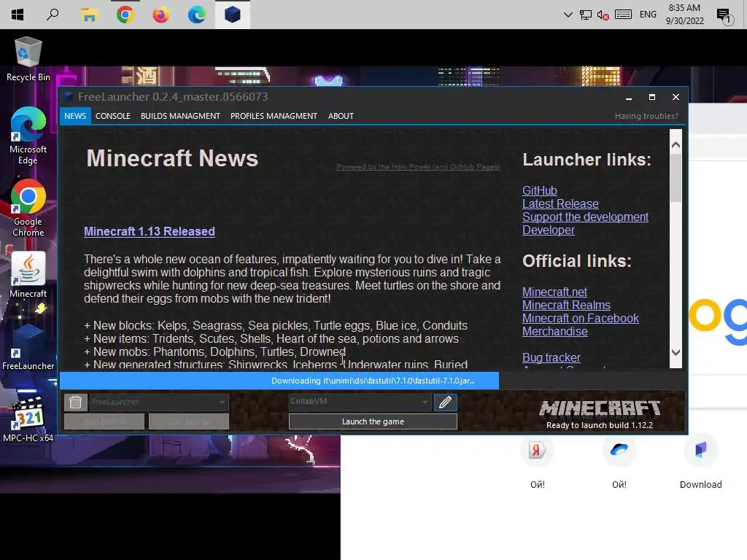Maximize the FreeLauncher window
The height and width of the screenshot is (560, 747).
[x=651, y=97]
